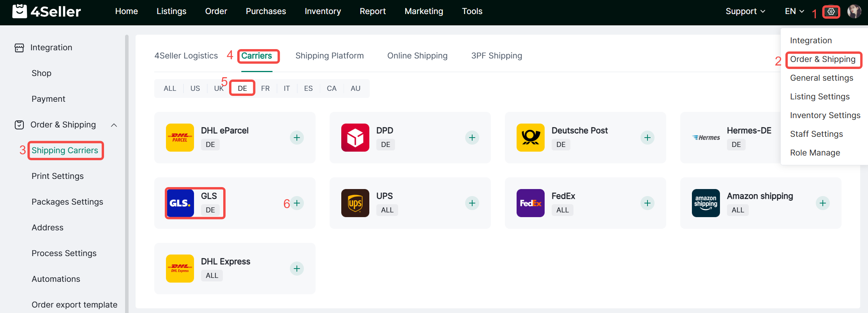Click the plus icon for DHL Express
Image resolution: width=868 pixels, height=313 pixels.
[297, 269]
